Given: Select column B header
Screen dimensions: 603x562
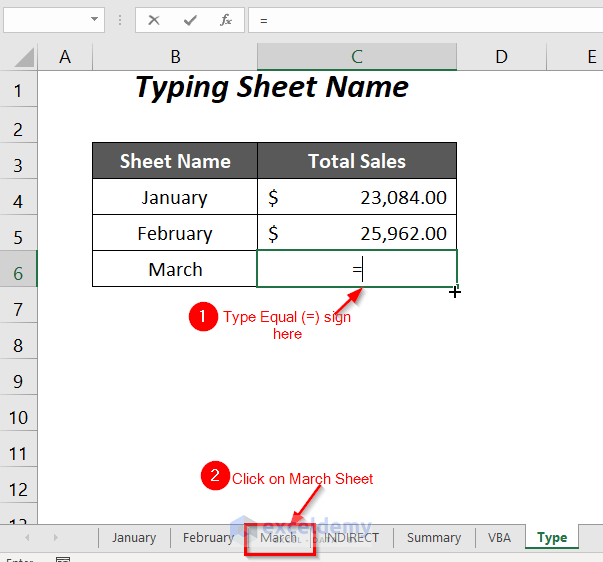Looking at the screenshot, I should pyautogui.click(x=175, y=57).
